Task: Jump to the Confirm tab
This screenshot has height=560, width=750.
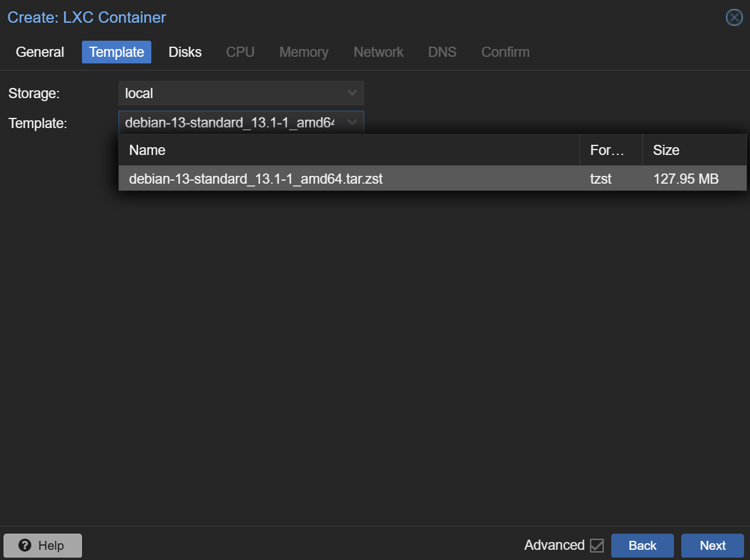Action: tap(505, 52)
